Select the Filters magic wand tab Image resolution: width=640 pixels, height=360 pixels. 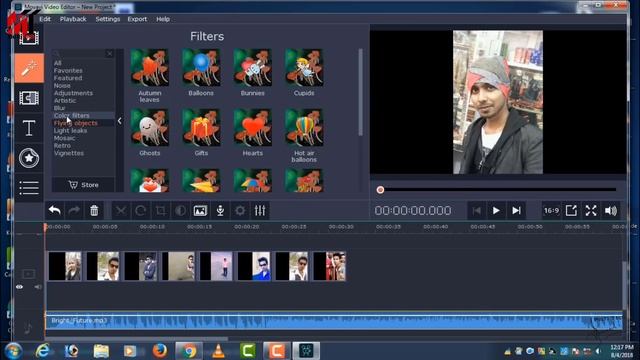tap(29, 68)
